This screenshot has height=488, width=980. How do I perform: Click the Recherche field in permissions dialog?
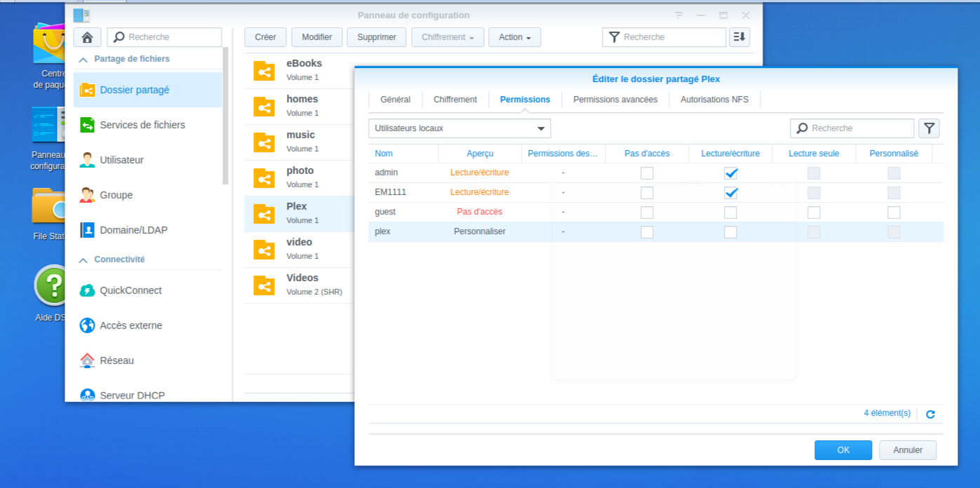(860, 128)
